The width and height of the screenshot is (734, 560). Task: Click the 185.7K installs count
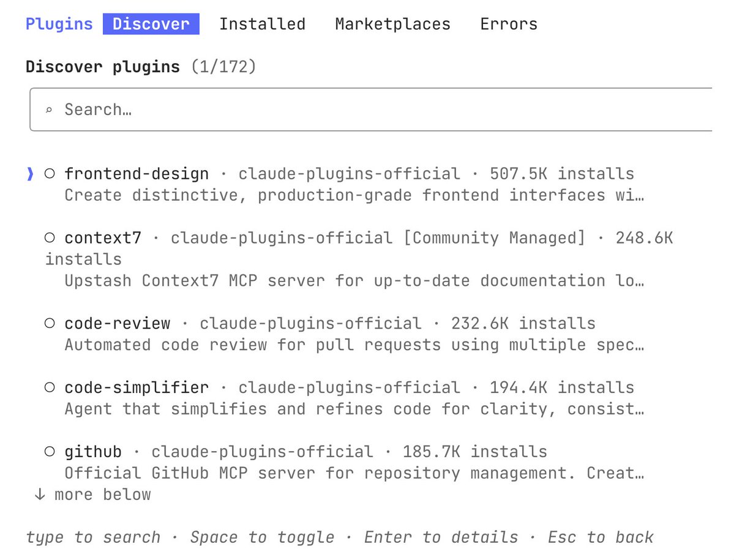tap(474, 452)
